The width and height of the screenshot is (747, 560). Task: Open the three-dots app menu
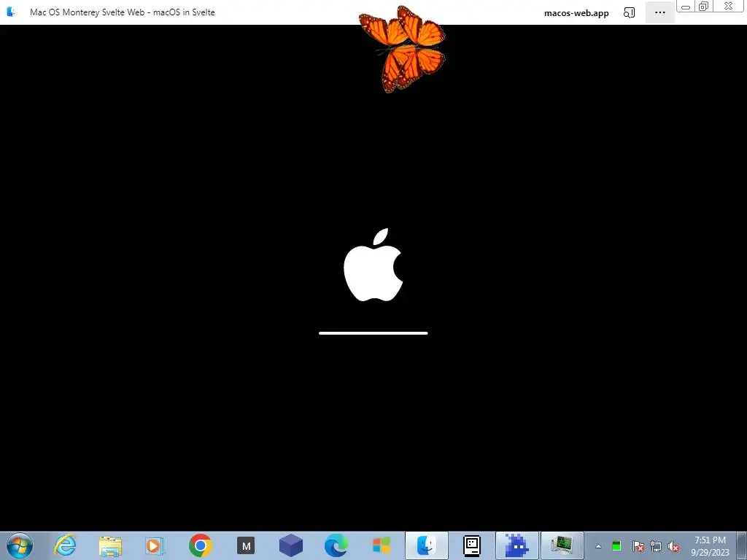tap(659, 13)
